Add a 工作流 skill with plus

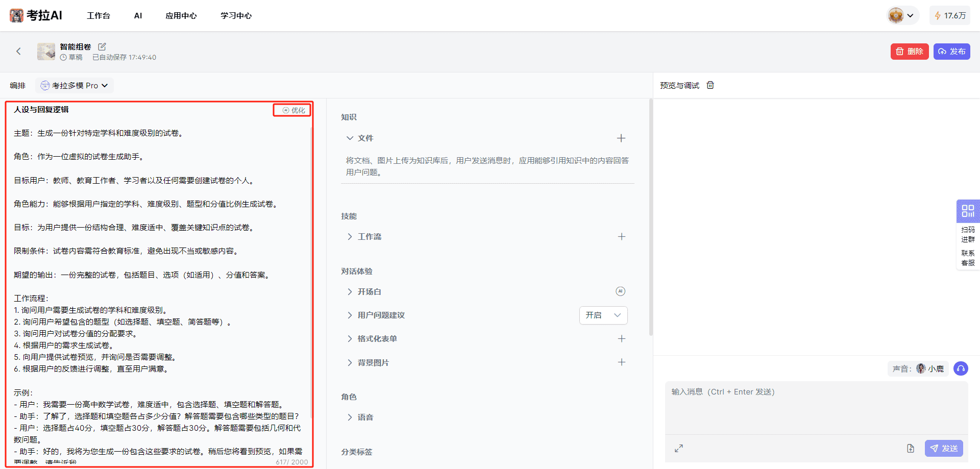tap(621, 236)
